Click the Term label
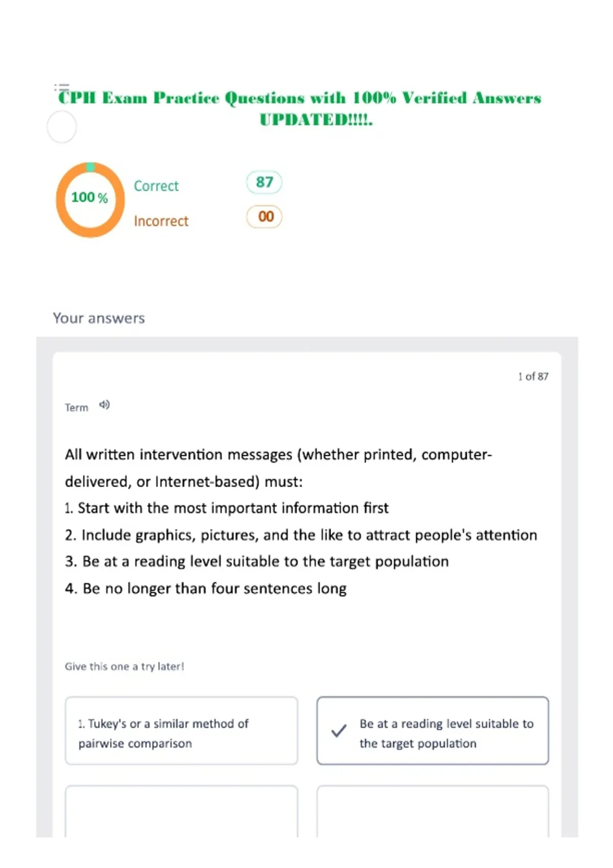This screenshot has width=613, height=868. [77, 407]
